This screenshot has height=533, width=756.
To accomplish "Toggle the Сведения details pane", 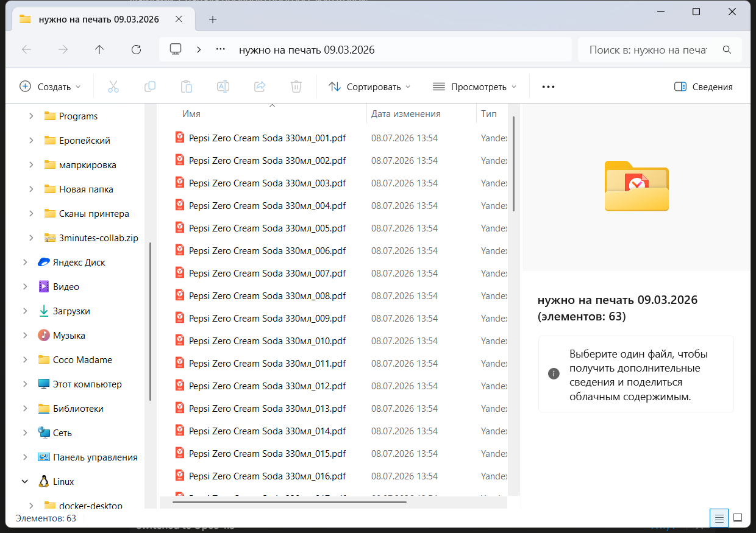I will 704,86.
